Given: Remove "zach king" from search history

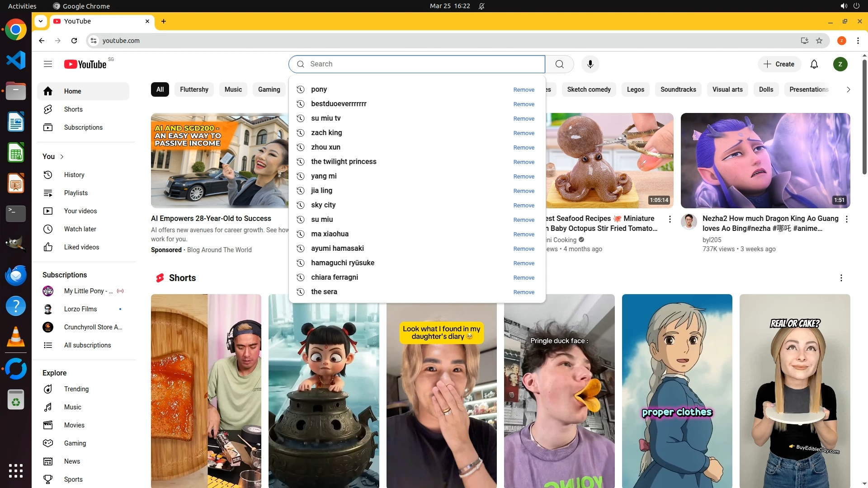Looking at the screenshot, I should [x=524, y=133].
